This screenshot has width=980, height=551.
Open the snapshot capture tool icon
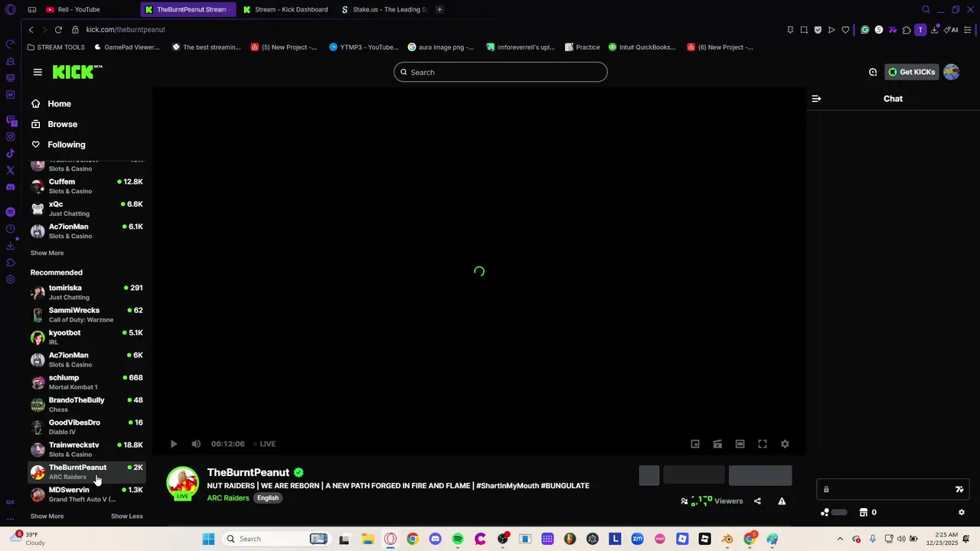(804, 30)
